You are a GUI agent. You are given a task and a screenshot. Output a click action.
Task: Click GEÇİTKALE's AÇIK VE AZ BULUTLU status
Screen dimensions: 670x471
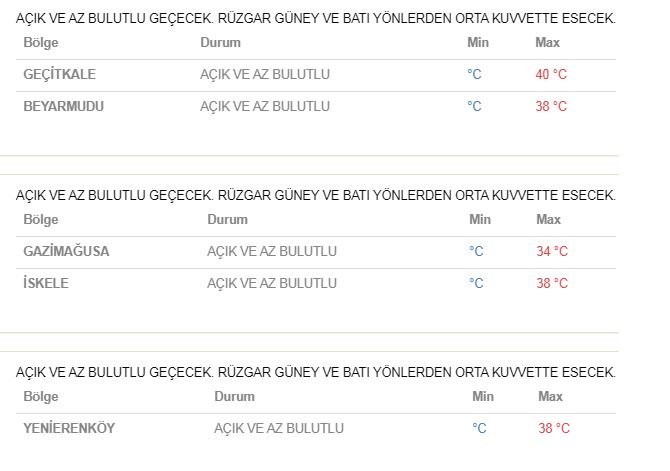point(265,75)
